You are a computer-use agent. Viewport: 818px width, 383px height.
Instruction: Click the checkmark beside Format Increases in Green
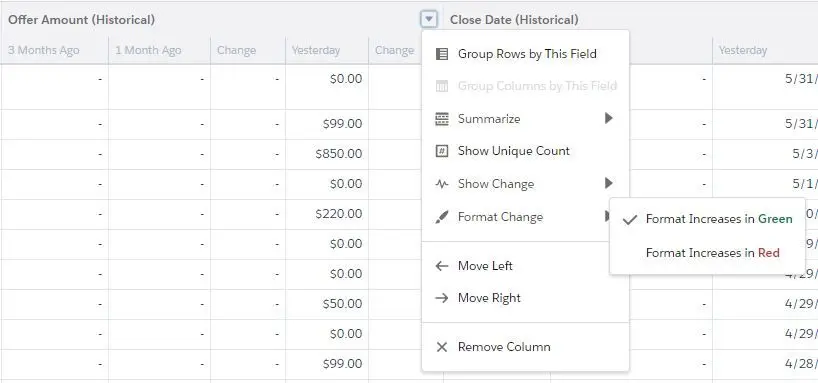(x=630, y=220)
